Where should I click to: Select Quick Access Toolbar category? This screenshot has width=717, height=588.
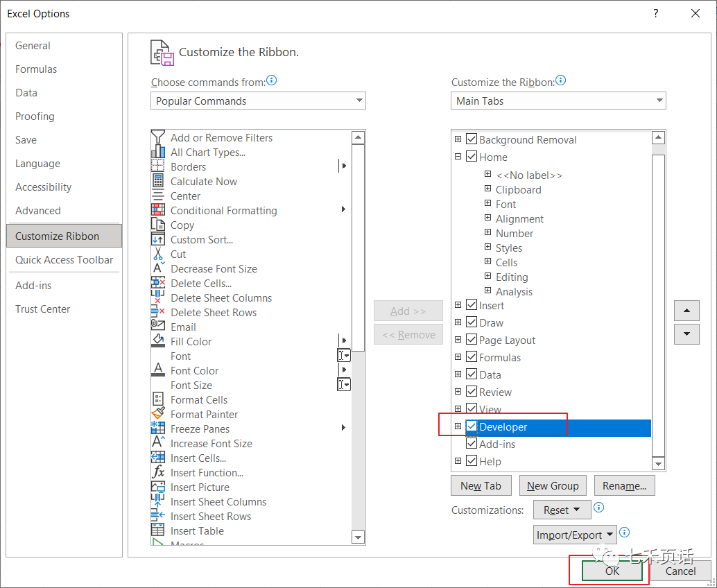(64, 260)
